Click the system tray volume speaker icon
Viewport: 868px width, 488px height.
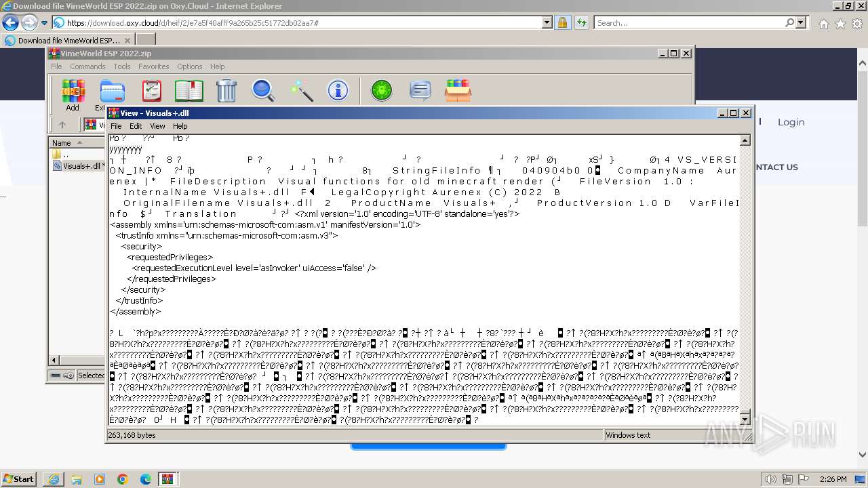772,479
